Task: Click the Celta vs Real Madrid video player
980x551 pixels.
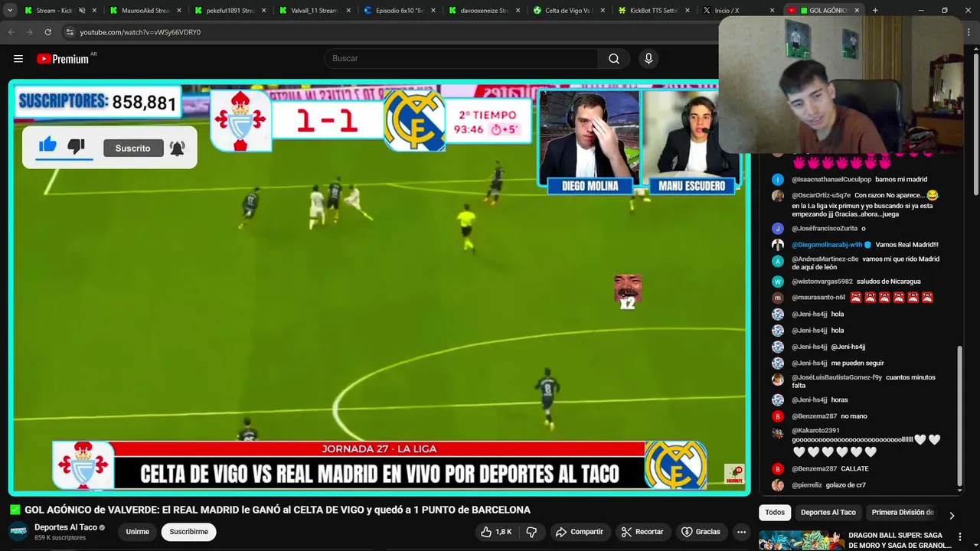Action: click(x=380, y=289)
